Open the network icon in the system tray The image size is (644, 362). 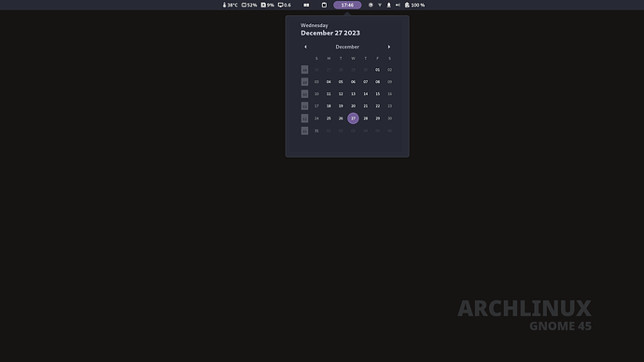click(x=380, y=5)
